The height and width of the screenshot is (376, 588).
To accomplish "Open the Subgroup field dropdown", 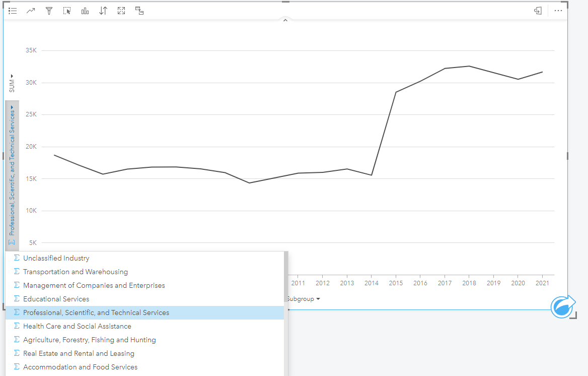I will [x=304, y=299].
